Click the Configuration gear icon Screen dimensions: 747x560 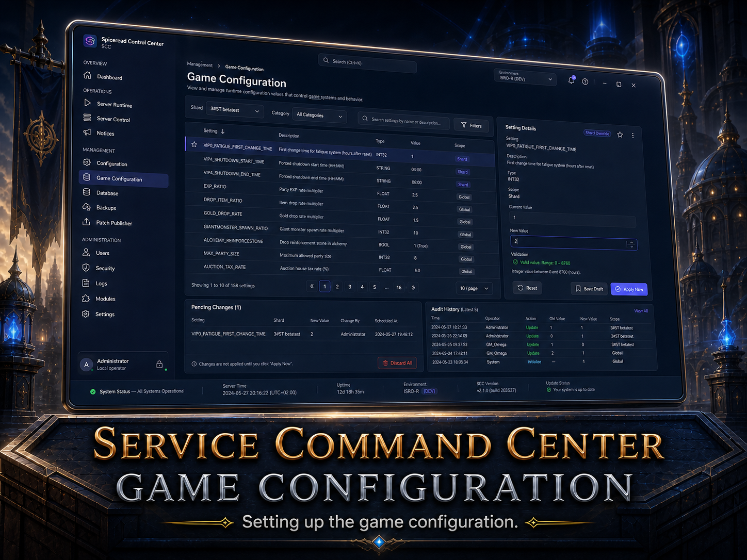click(x=87, y=162)
